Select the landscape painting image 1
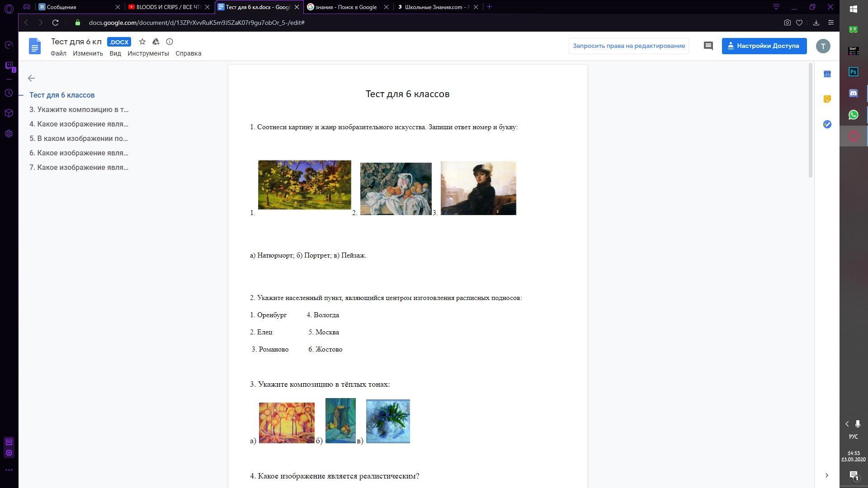The height and width of the screenshot is (488, 868). pos(304,185)
